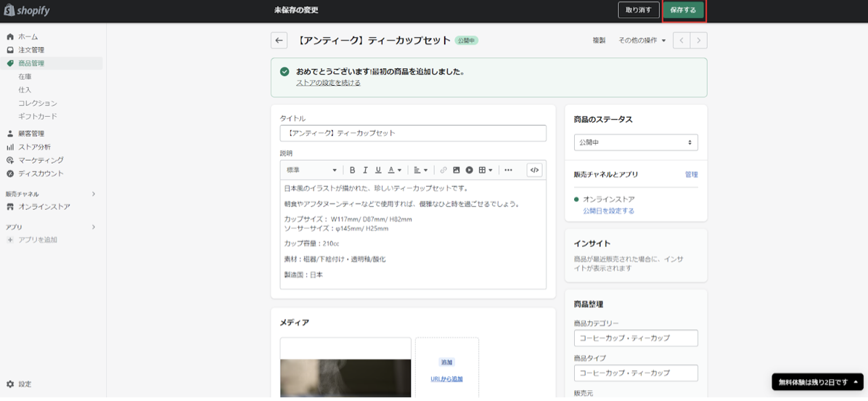Open ストア分析 in the sidebar
Image resolution: width=868 pixels, height=401 pixels.
34,147
